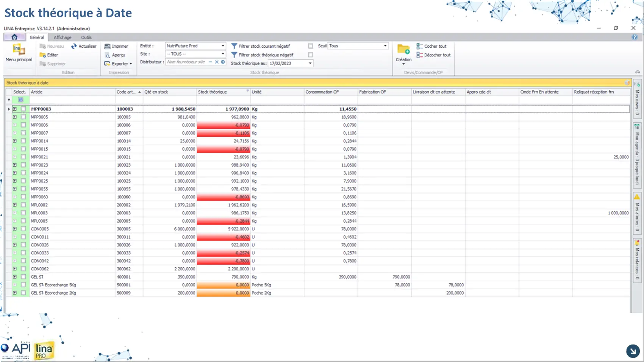Click Décocher tout icon
Viewport: 644px width, 362px height.
click(x=419, y=55)
